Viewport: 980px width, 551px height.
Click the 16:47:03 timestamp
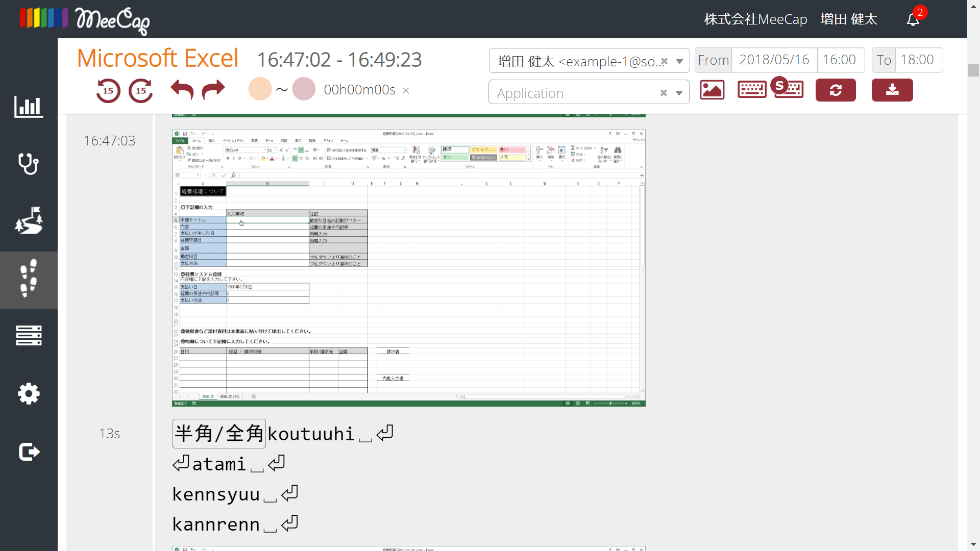(x=109, y=141)
